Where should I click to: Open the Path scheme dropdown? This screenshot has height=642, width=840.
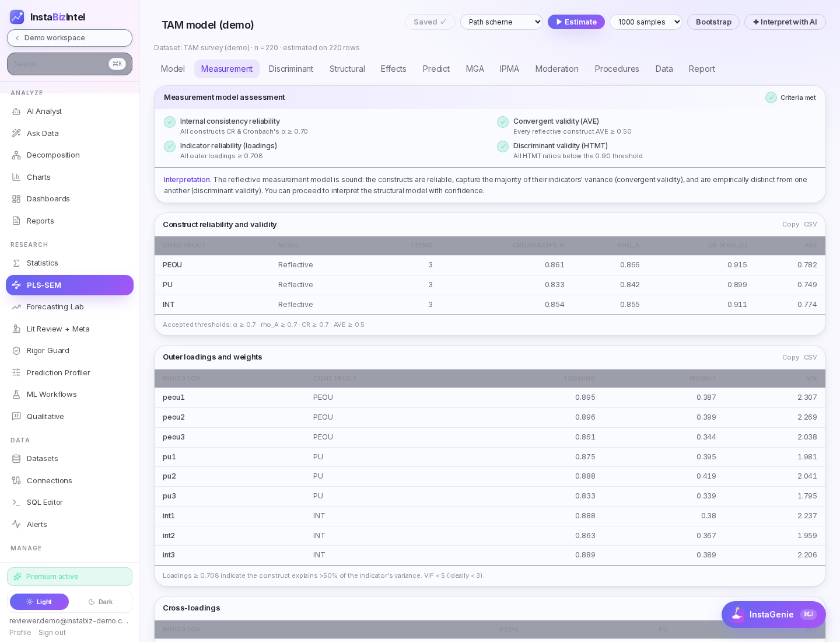click(x=502, y=22)
